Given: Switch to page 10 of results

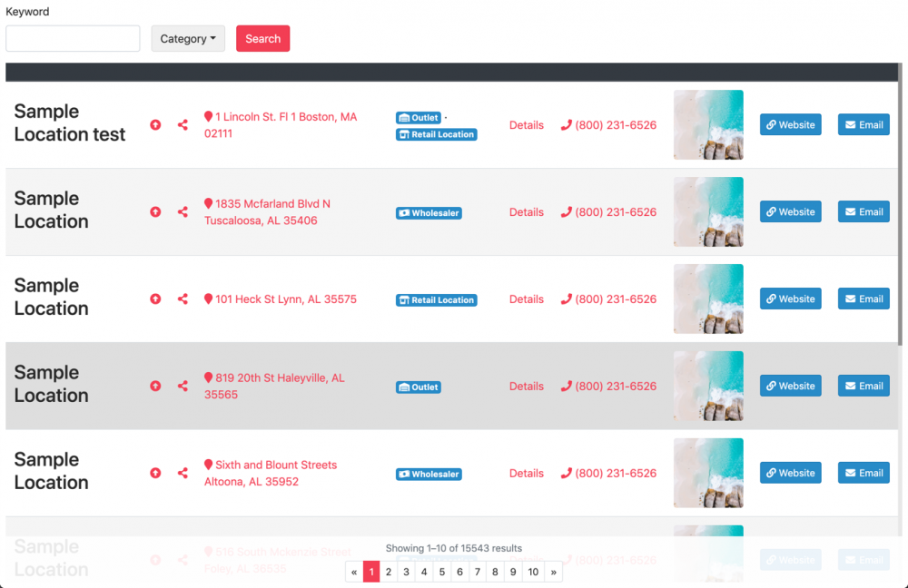Looking at the screenshot, I should pyautogui.click(x=532, y=572).
